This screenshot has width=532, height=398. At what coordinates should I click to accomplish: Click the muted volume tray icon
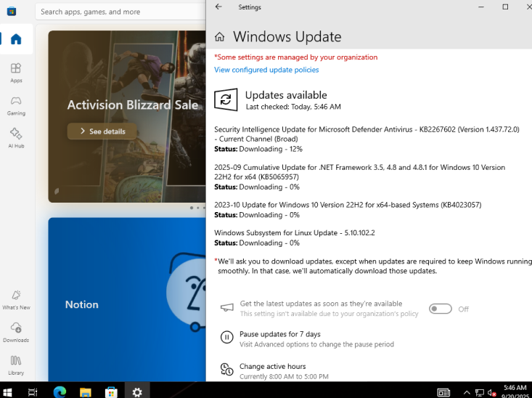pos(491,393)
